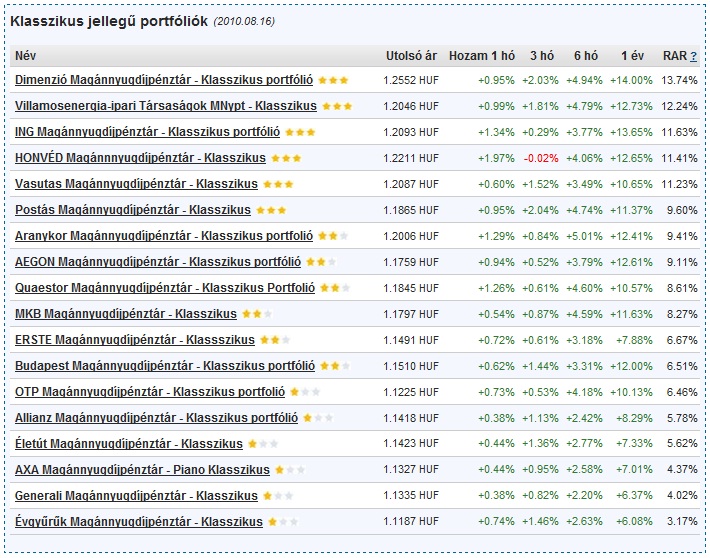Click the Hozam 1 hó column header
Screen dimensions: 710x558
click(482, 56)
